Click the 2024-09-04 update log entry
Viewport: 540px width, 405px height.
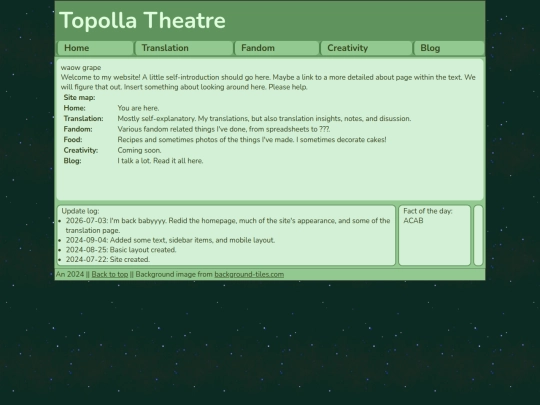coord(170,240)
